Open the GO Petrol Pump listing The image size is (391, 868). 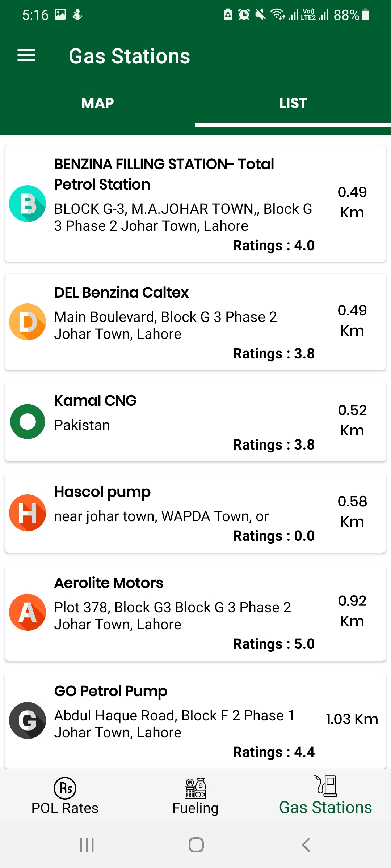(111, 691)
